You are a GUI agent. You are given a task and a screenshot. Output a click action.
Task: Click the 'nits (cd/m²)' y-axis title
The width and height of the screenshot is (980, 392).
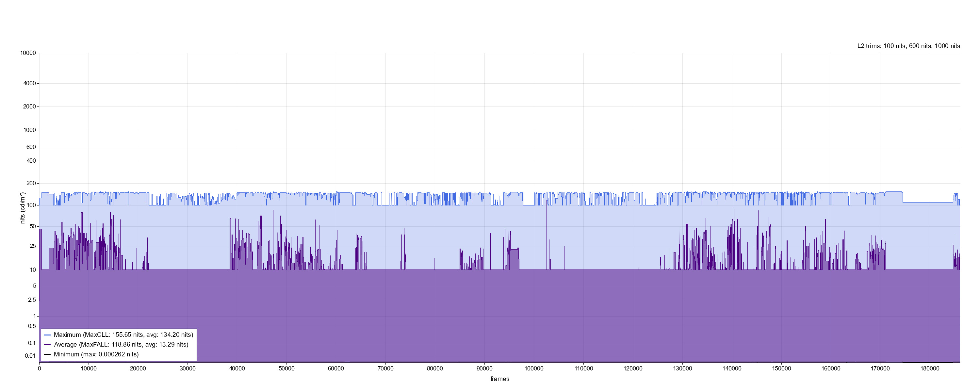(23, 208)
